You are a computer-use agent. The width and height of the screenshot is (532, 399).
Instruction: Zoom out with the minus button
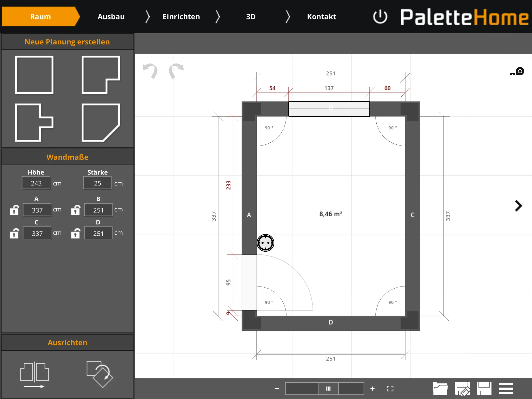[x=277, y=389]
